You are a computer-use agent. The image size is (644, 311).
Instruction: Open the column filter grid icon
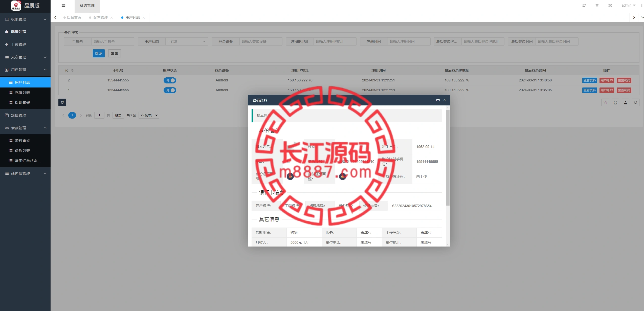click(605, 102)
